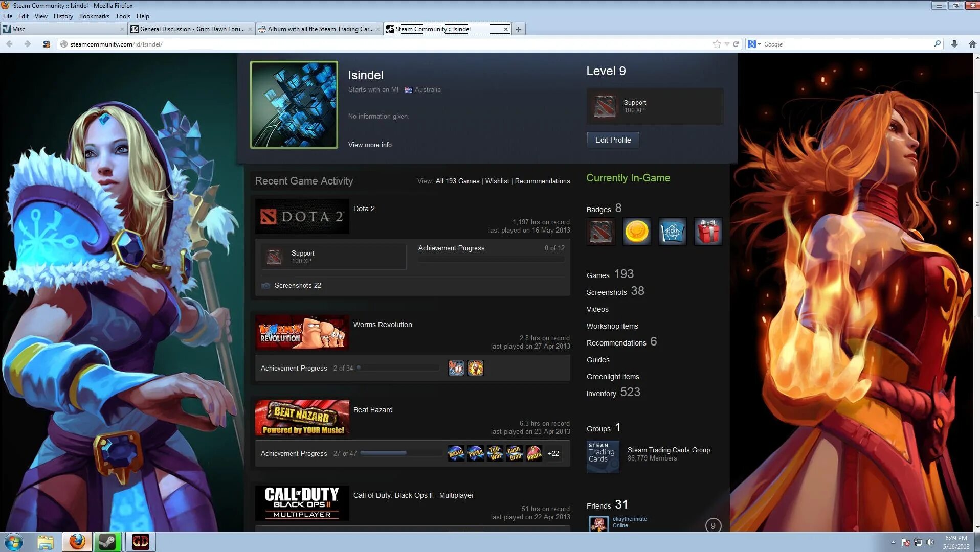Click second Worms Revolution achievement icon
The height and width of the screenshot is (552, 980).
[476, 368]
